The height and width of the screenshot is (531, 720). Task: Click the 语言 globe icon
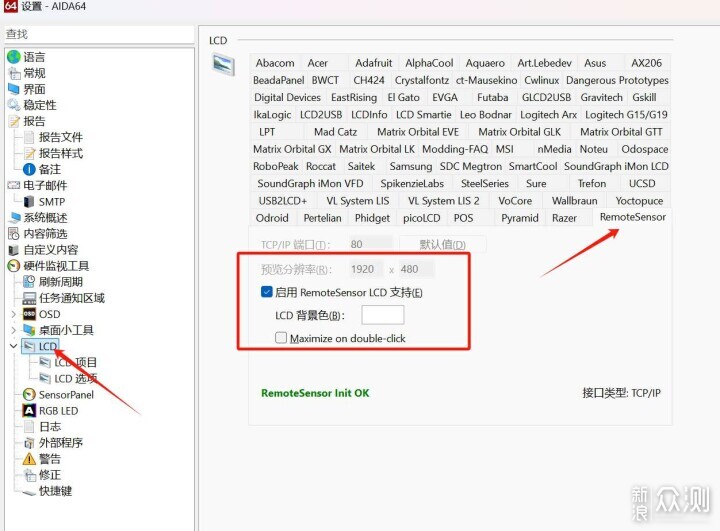coord(14,57)
